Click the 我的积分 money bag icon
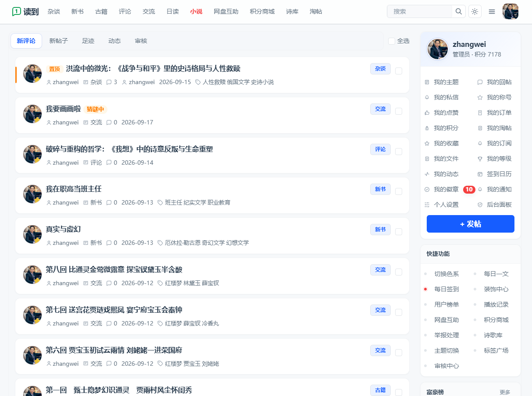 427,128
